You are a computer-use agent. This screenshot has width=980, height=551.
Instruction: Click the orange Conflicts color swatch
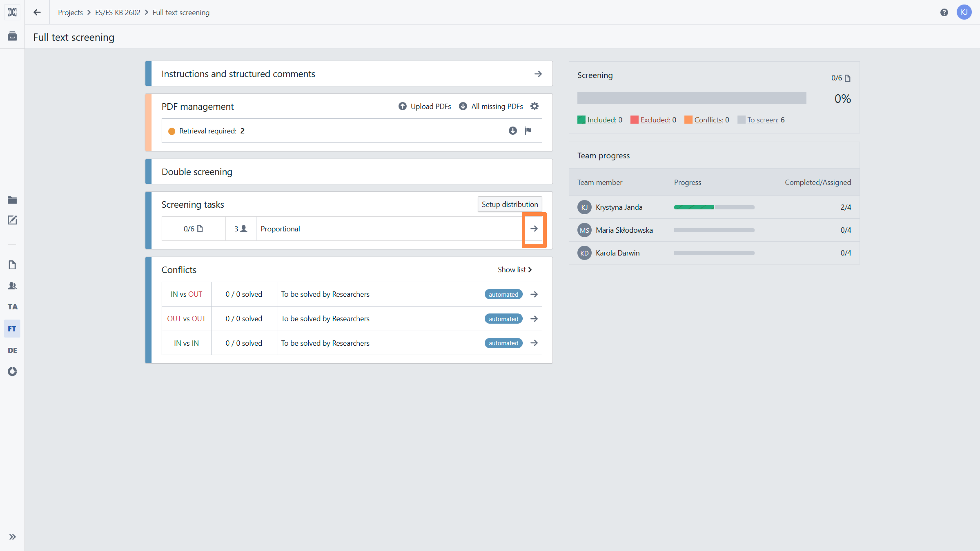pos(688,120)
